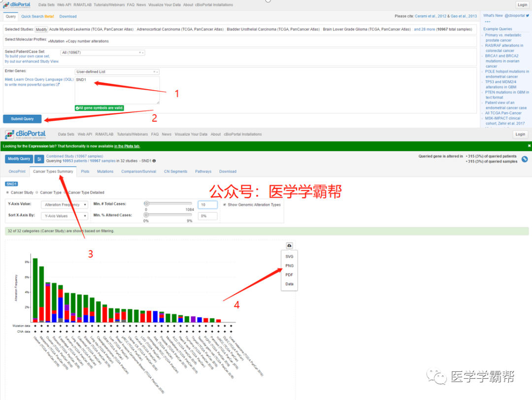
Task: Open the Cerami et al., 2012 citation link
Action: [431, 16]
